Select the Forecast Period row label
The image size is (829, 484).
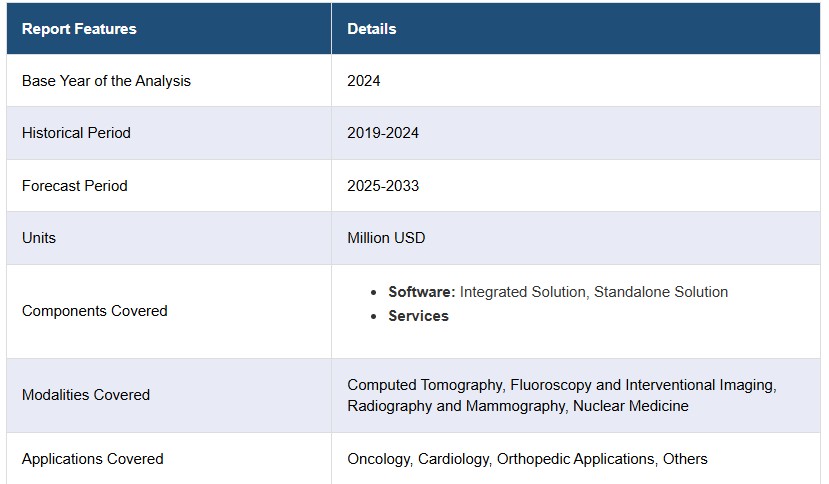point(75,186)
